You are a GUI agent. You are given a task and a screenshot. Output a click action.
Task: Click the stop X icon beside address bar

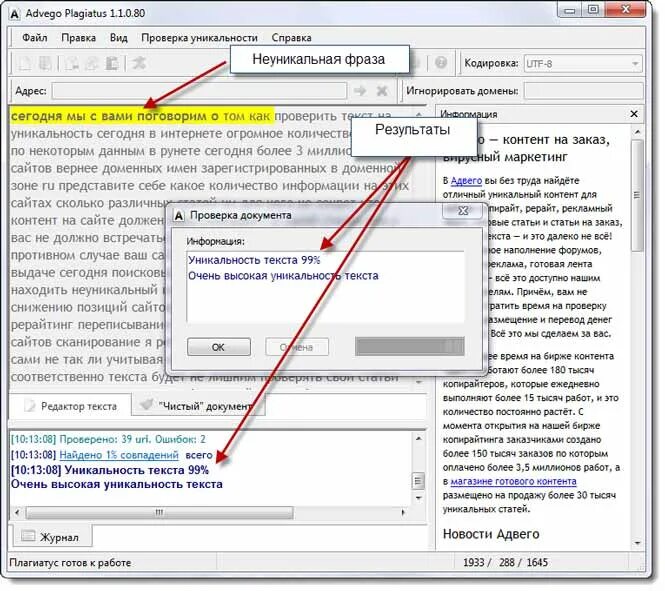pyautogui.click(x=382, y=91)
